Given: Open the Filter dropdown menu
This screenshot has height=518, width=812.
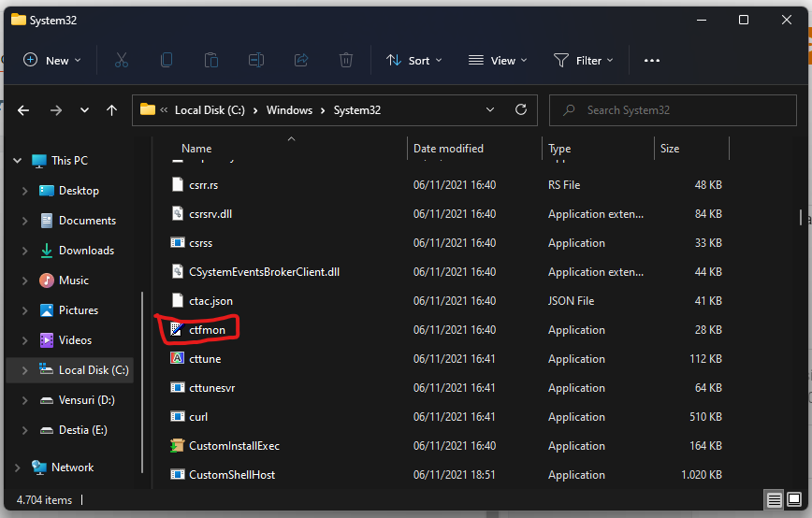Looking at the screenshot, I should [583, 61].
